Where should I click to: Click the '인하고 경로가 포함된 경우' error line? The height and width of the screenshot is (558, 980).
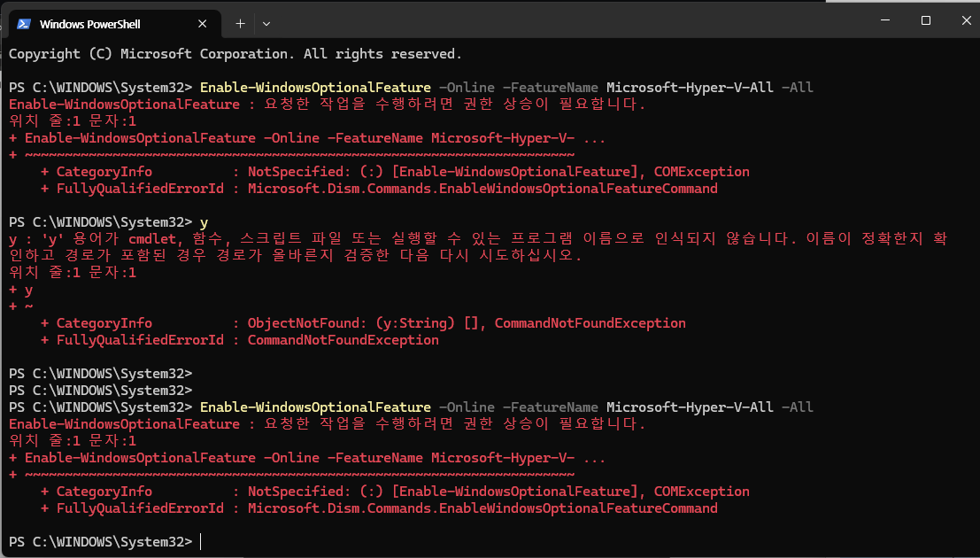click(296, 255)
